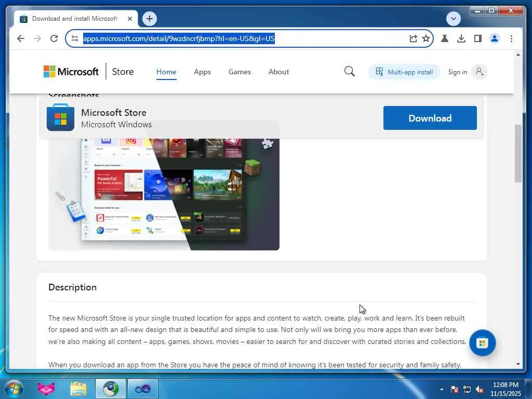This screenshot has width=532, height=399.
Task: Open site information icon in address bar
Action: click(75, 38)
